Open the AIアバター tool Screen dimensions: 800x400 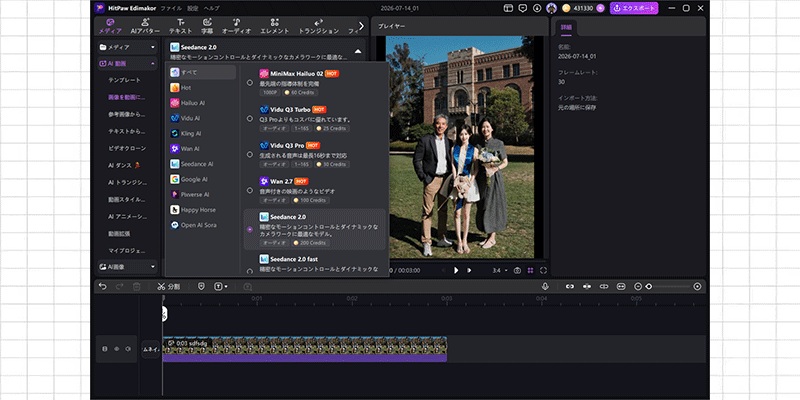(x=145, y=26)
